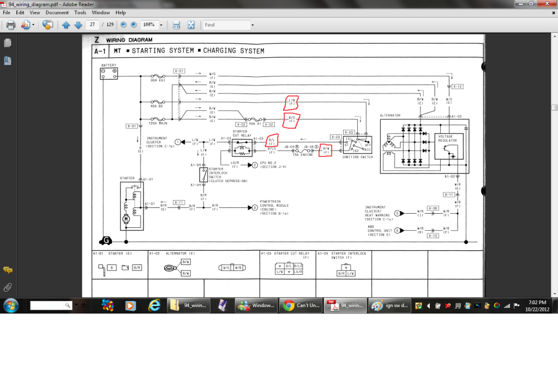Viewport: 558px width, 392px height.
Task: Click the "CHARGING SYSTEM" heading text
Action: tap(233, 51)
